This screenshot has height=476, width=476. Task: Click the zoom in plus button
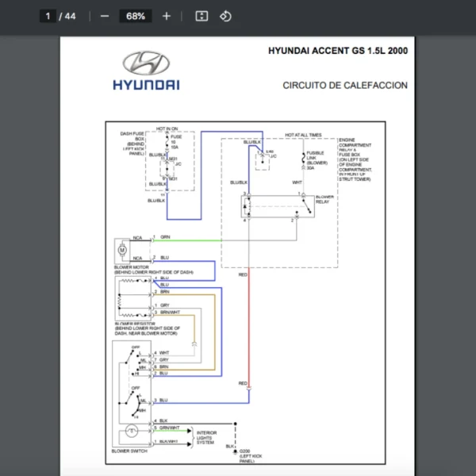(x=166, y=16)
